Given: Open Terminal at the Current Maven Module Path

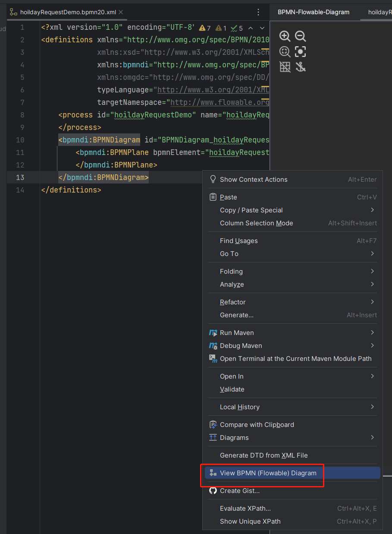Looking at the screenshot, I should pos(295,359).
